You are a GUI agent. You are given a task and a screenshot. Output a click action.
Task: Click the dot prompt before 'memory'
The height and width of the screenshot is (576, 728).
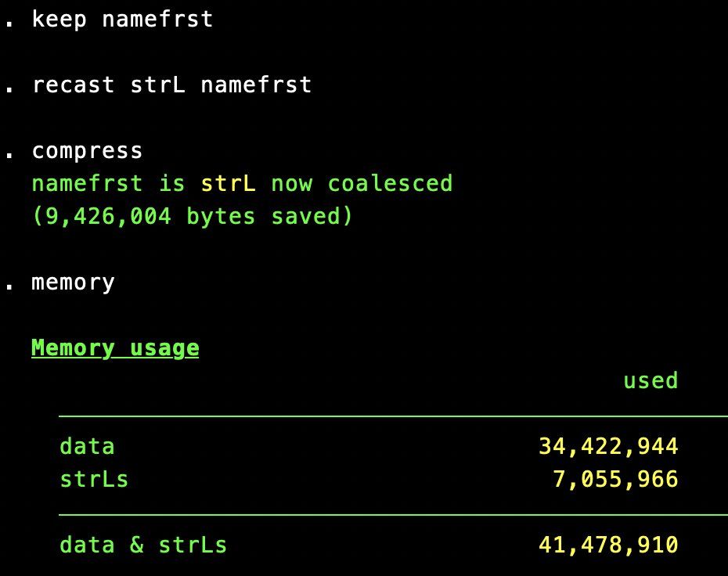(x=9, y=286)
